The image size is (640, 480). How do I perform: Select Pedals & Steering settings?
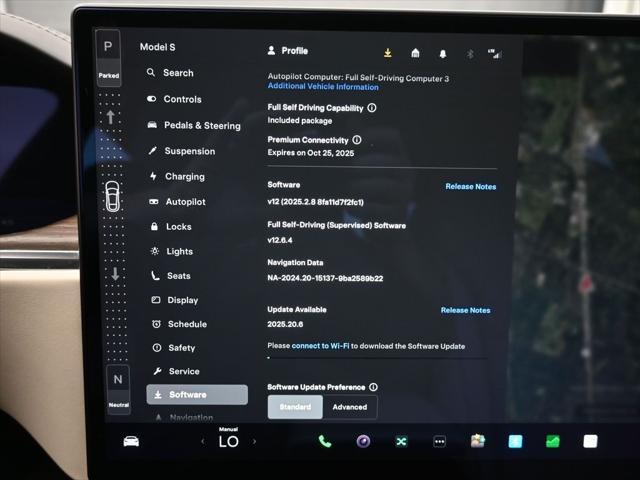tap(194, 125)
